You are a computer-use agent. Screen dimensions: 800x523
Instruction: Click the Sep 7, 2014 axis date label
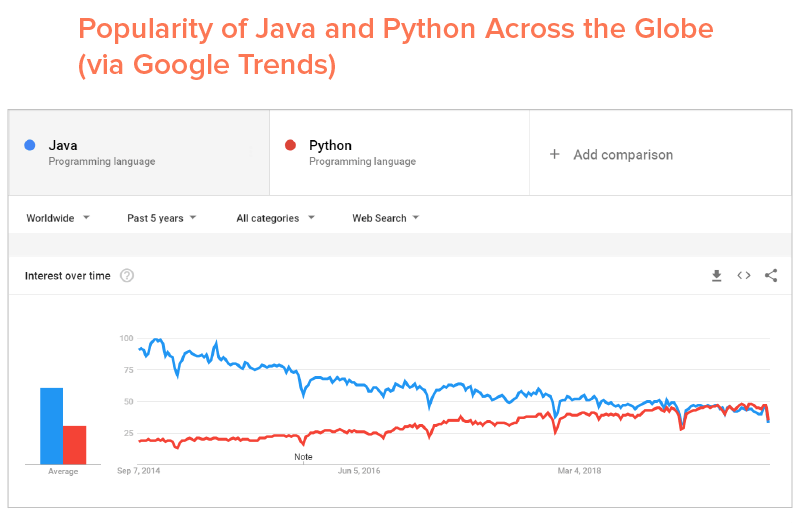(x=138, y=470)
